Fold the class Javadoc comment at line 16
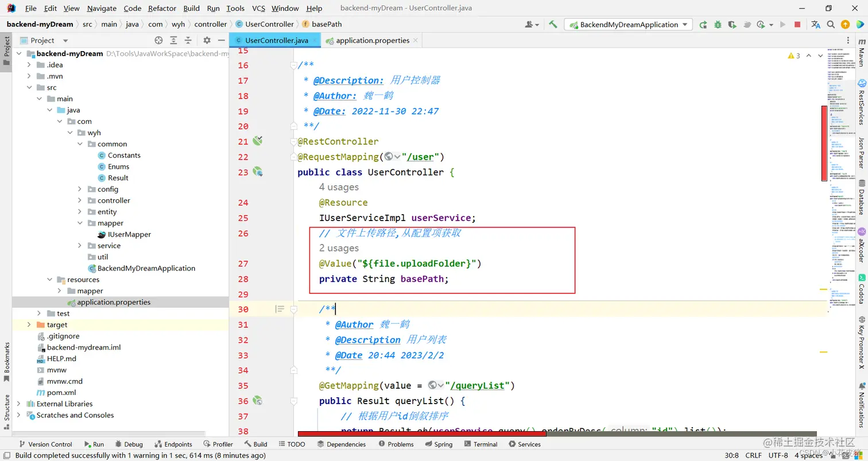The height and width of the screenshot is (461, 868). pos(293,65)
